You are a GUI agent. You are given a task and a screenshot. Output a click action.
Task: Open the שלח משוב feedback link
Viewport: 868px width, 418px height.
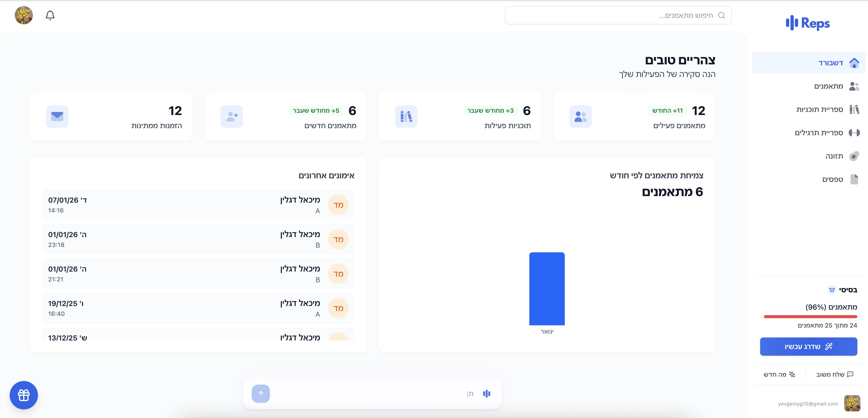(835, 374)
